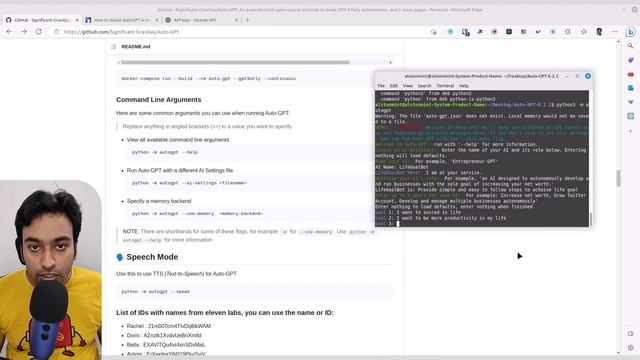This screenshot has height=360, width=640.
Task: Open sidebar settings gear at bottom
Action: pos(631,348)
